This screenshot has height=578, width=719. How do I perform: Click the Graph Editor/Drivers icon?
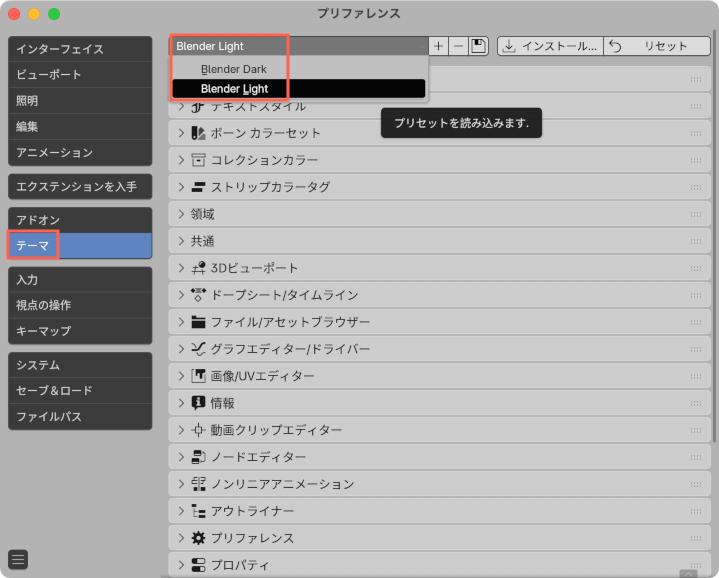tap(198, 349)
